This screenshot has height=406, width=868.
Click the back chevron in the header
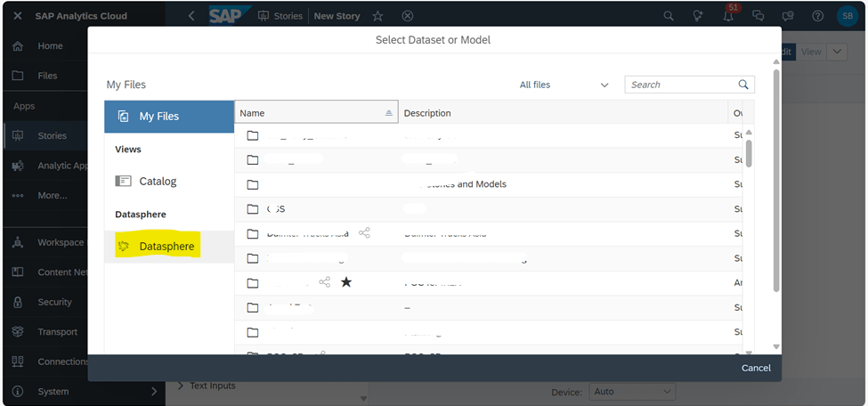coord(191,16)
